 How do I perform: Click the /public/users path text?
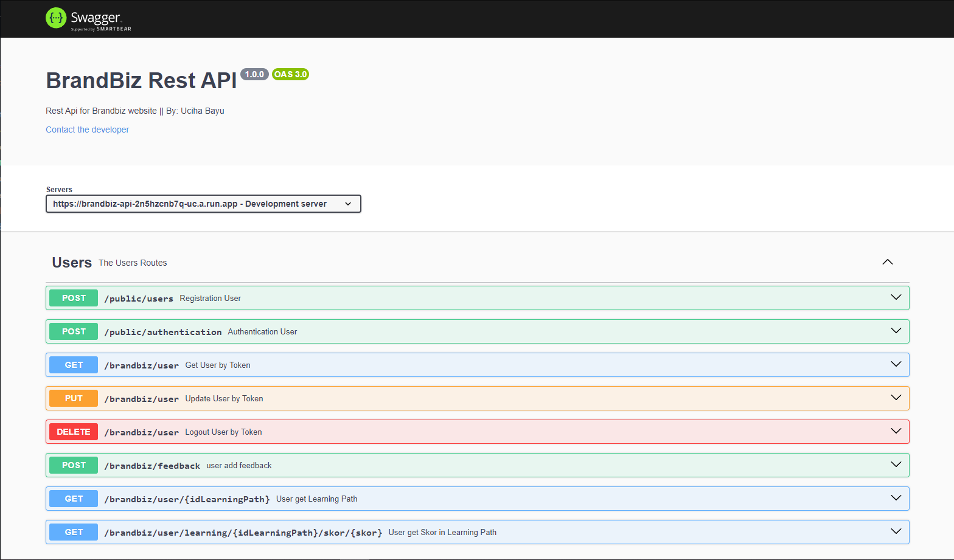pyautogui.click(x=139, y=299)
